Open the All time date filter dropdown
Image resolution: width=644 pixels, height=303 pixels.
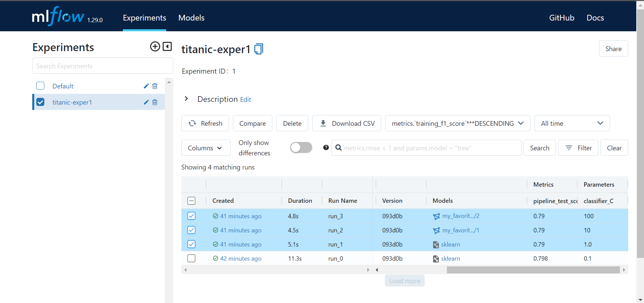tap(572, 123)
